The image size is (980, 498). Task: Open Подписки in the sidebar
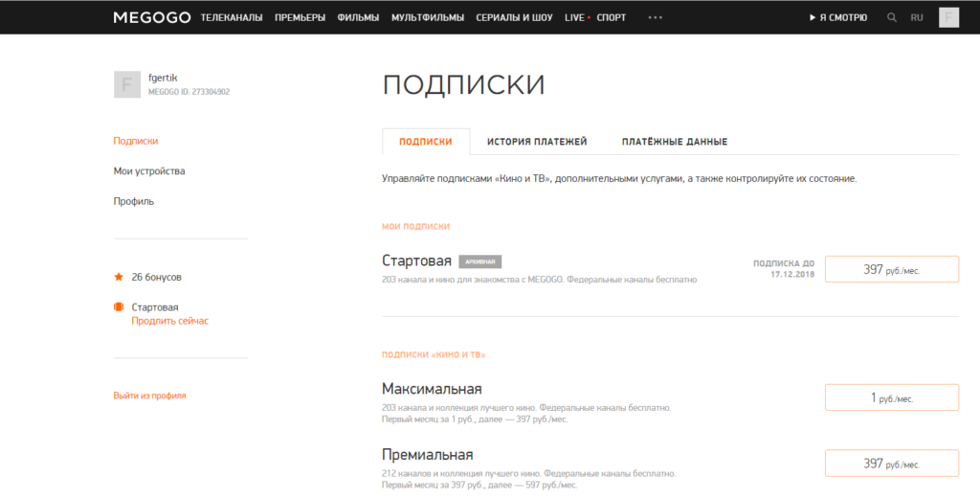(x=136, y=141)
